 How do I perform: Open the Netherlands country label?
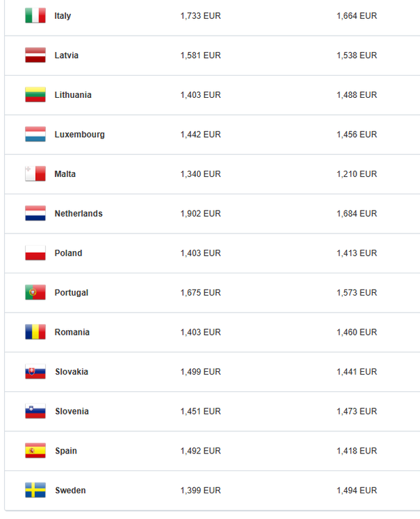pos(78,214)
